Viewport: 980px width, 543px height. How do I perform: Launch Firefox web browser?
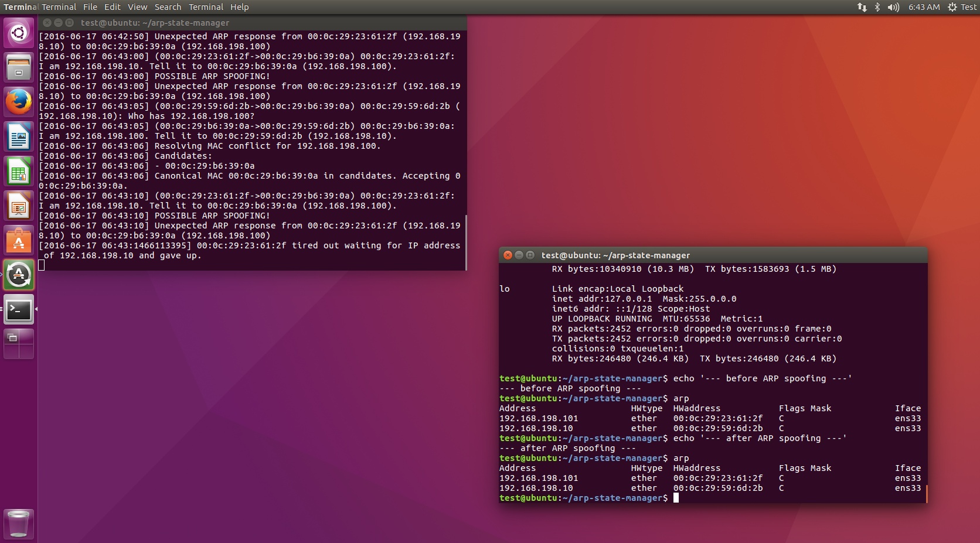pyautogui.click(x=19, y=102)
